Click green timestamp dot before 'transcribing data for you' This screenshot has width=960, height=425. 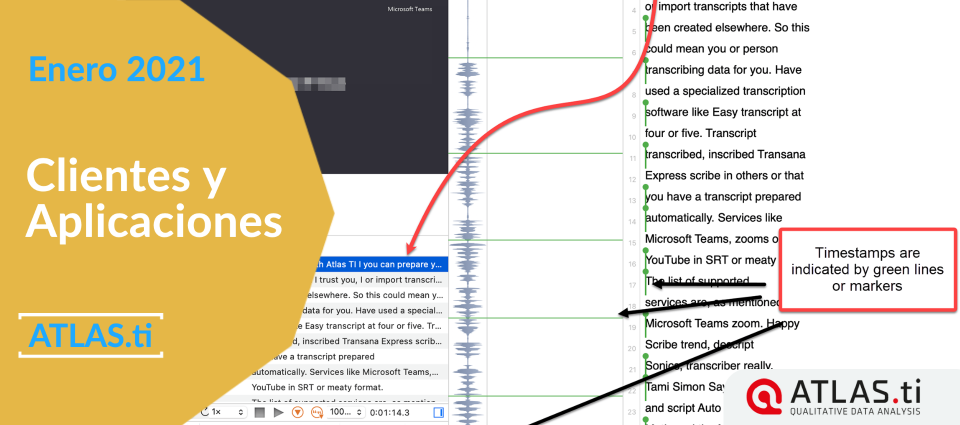click(645, 60)
